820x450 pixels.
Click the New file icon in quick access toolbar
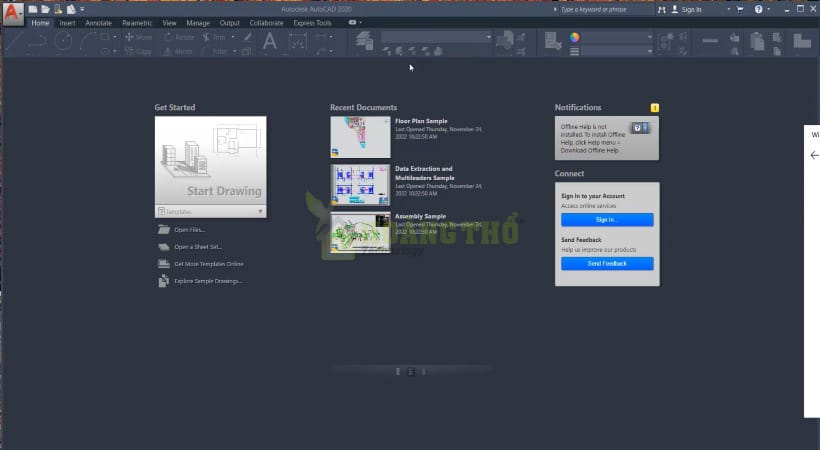pos(33,9)
